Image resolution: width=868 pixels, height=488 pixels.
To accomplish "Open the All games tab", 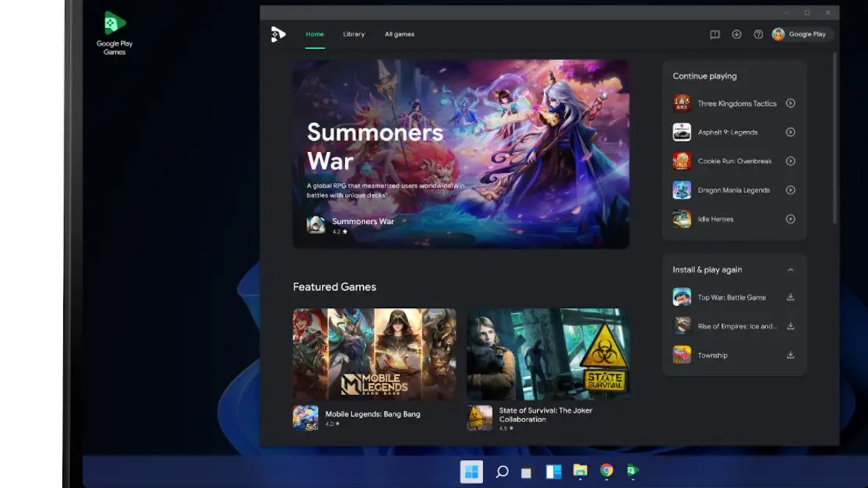I will (399, 34).
